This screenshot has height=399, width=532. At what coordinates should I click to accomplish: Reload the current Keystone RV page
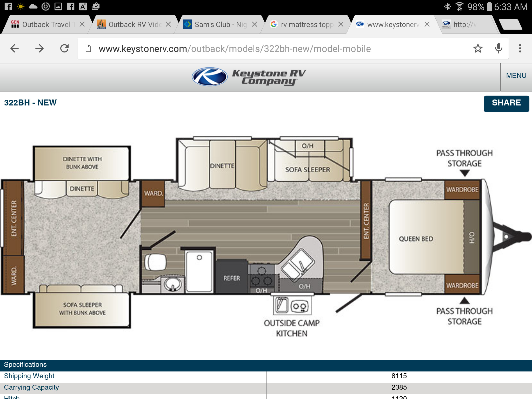pos(64,48)
